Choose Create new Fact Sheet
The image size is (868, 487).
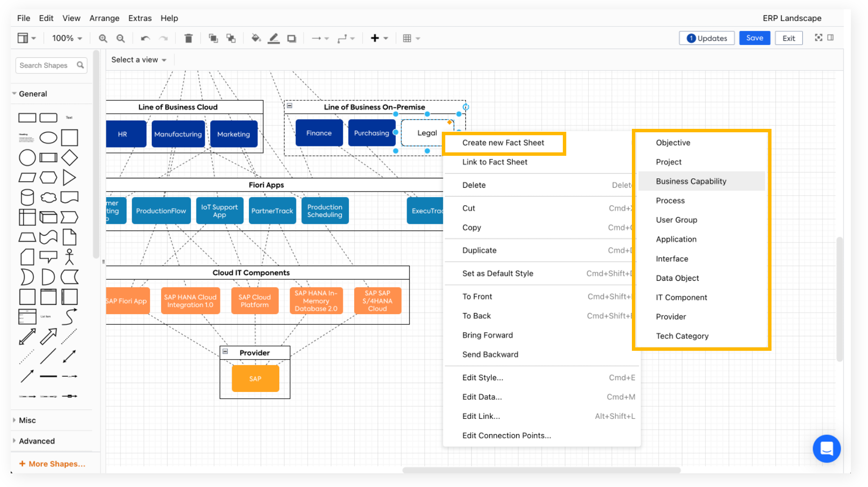click(x=504, y=143)
